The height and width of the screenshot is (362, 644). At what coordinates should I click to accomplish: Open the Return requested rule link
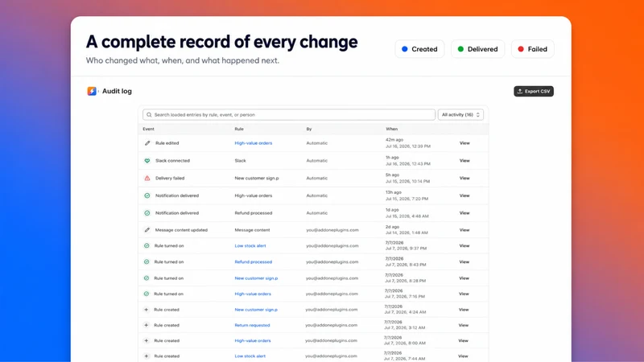(252, 325)
